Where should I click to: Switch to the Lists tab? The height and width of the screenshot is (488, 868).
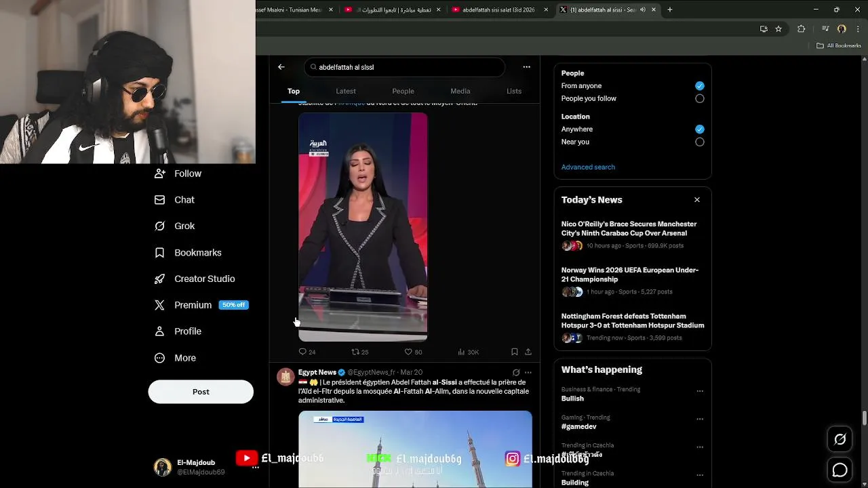click(514, 91)
